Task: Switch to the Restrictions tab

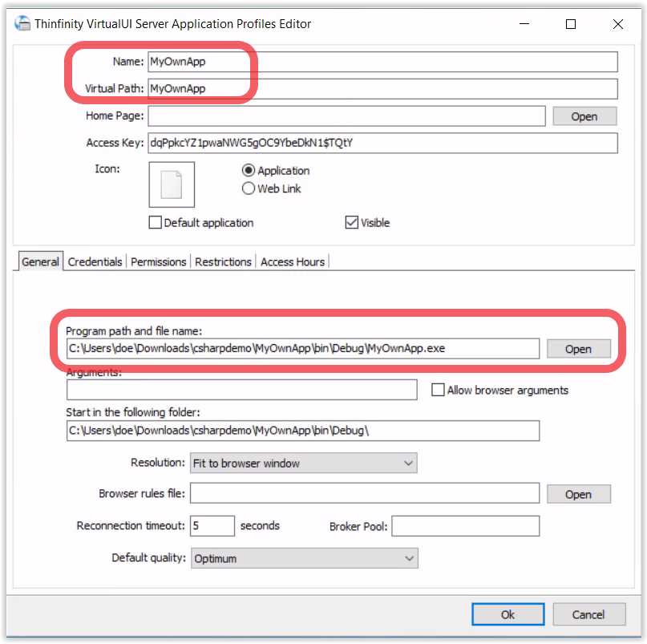Action: (223, 261)
